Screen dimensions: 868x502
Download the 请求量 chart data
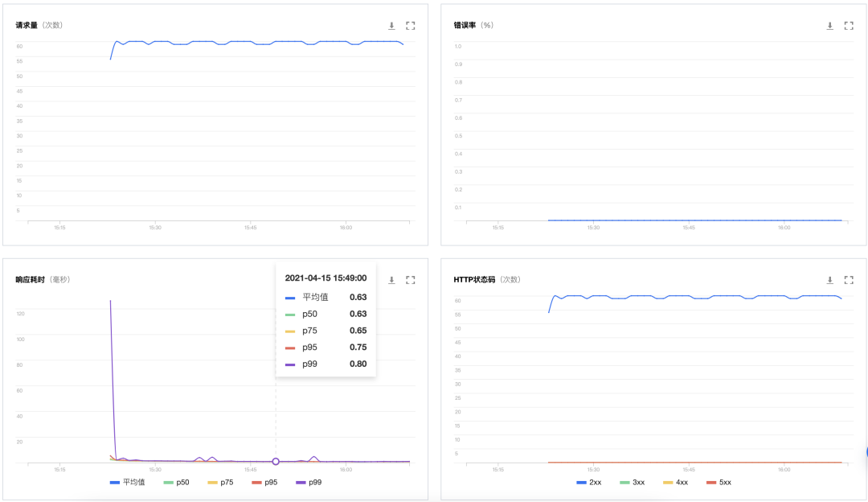point(391,26)
